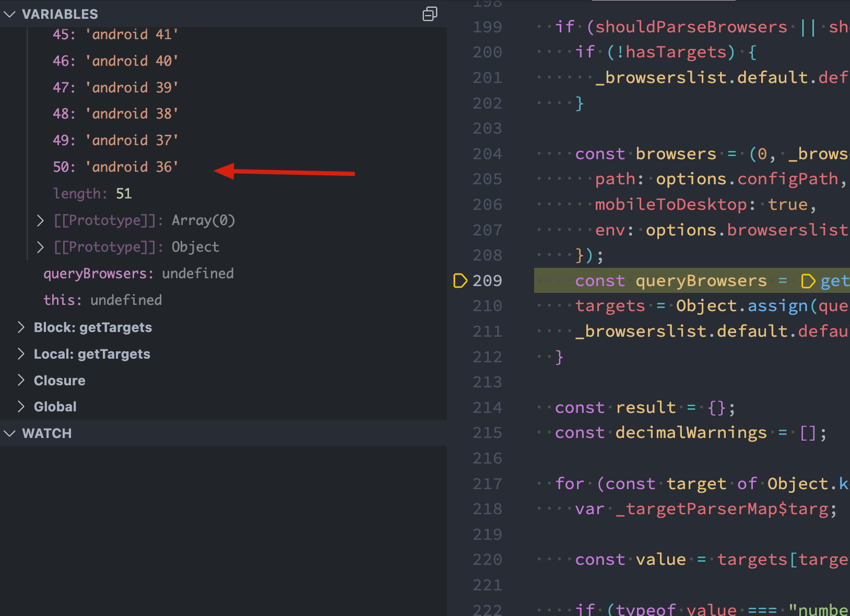Select the 'this: undefined' variable row
Image resolution: width=850 pixels, height=616 pixels.
pos(102,300)
